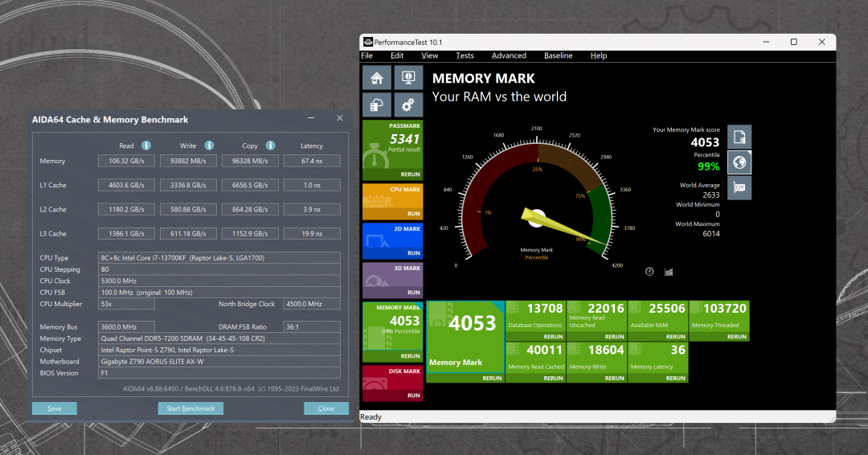Viewport: 868px width, 455px height.
Task: Click the CPU Clock field 5300.0 MHz
Action: [x=219, y=281]
